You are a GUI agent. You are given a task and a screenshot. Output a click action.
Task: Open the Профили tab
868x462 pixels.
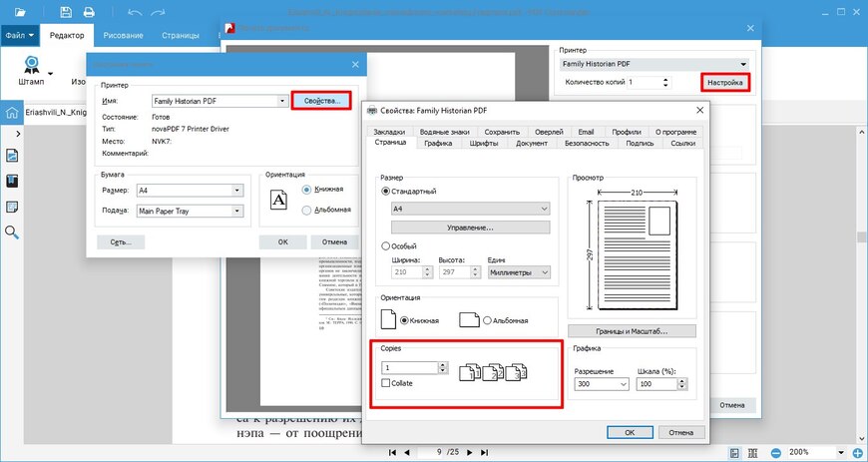point(627,132)
